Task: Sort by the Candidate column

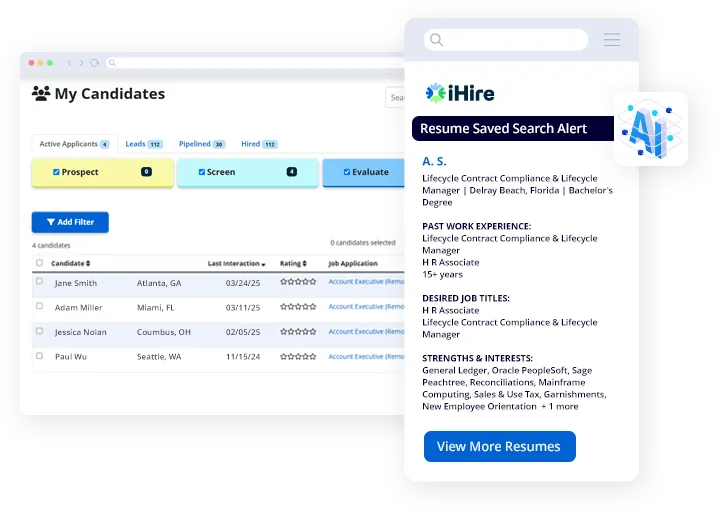Action: coord(70,263)
